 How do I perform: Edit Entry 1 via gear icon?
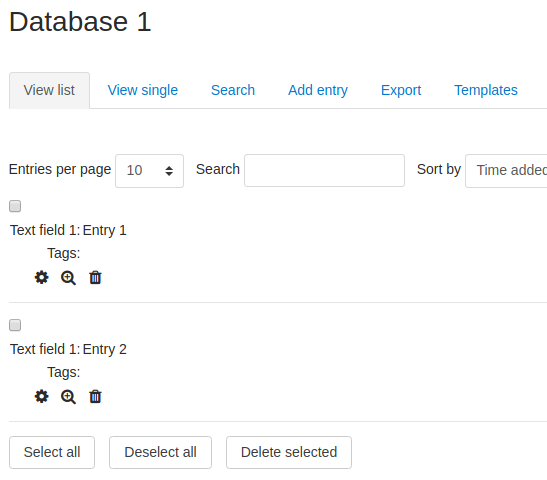point(42,278)
